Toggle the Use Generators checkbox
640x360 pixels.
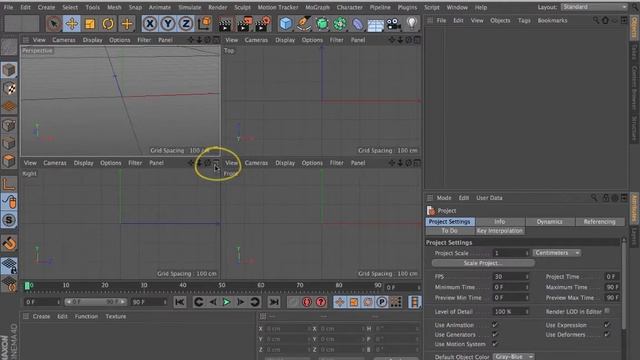tap(495, 334)
